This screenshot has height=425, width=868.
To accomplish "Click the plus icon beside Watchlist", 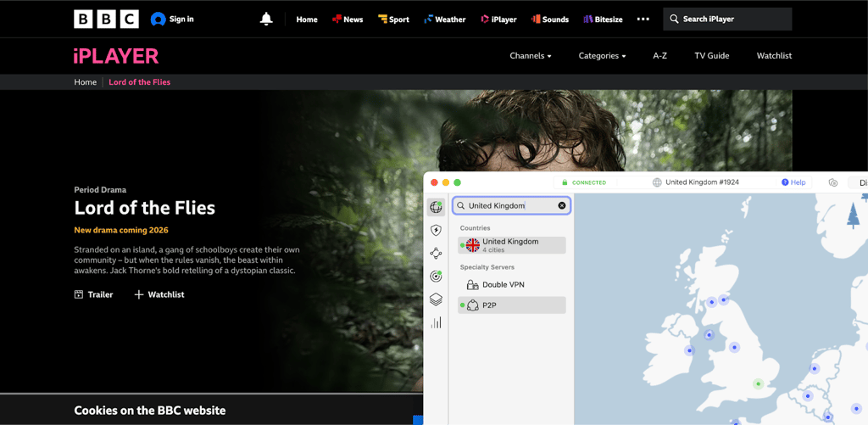I will click(139, 294).
